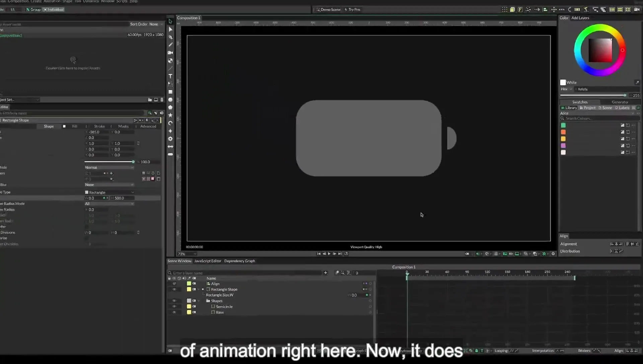Select Individual mode toggle
Viewport: 643px width, 364px height.
pos(54,9)
